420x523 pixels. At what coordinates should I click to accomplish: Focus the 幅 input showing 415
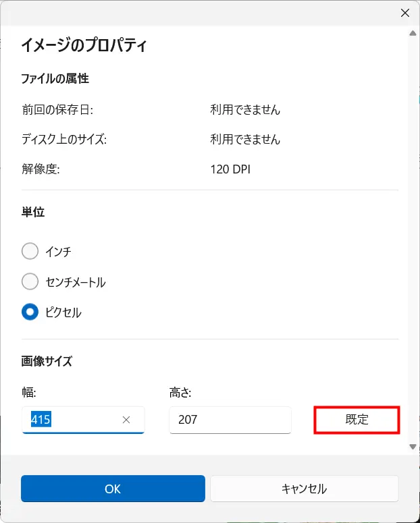(x=83, y=420)
